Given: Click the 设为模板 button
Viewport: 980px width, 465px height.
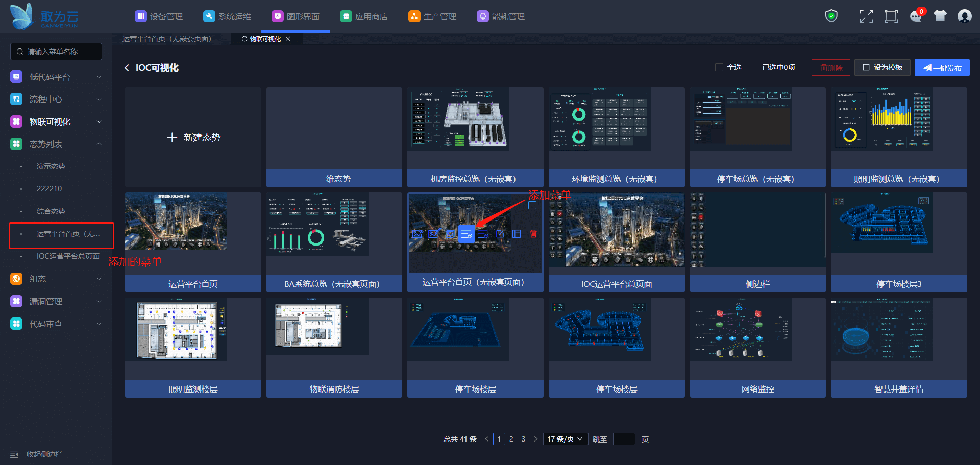Looking at the screenshot, I should (x=882, y=67).
